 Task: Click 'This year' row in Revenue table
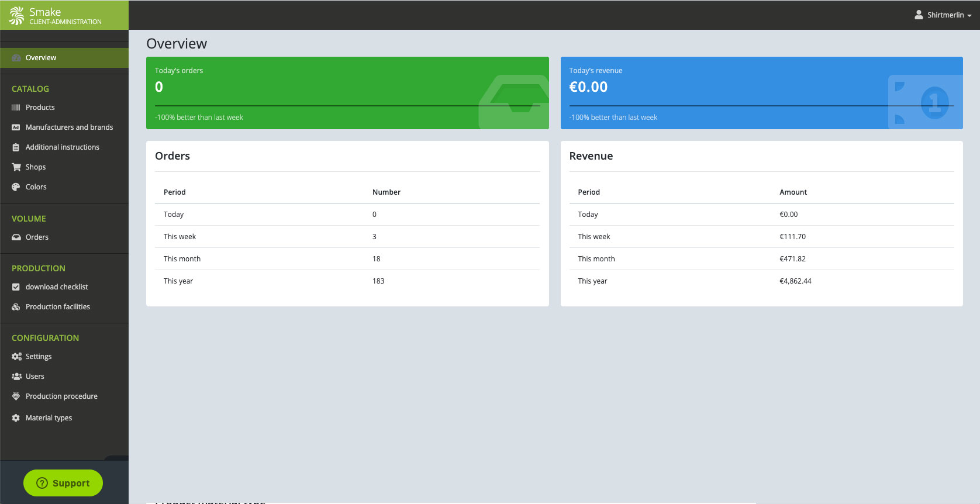pyautogui.click(x=762, y=281)
